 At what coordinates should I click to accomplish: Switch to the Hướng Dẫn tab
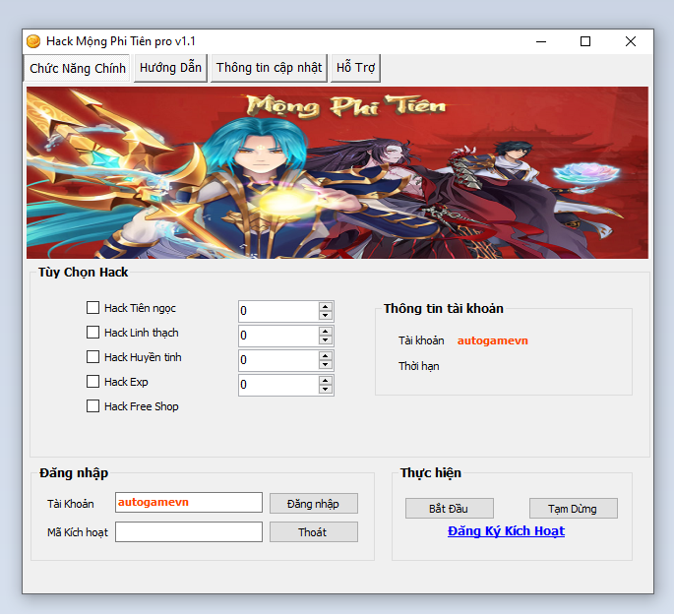pyautogui.click(x=170, y=68)
